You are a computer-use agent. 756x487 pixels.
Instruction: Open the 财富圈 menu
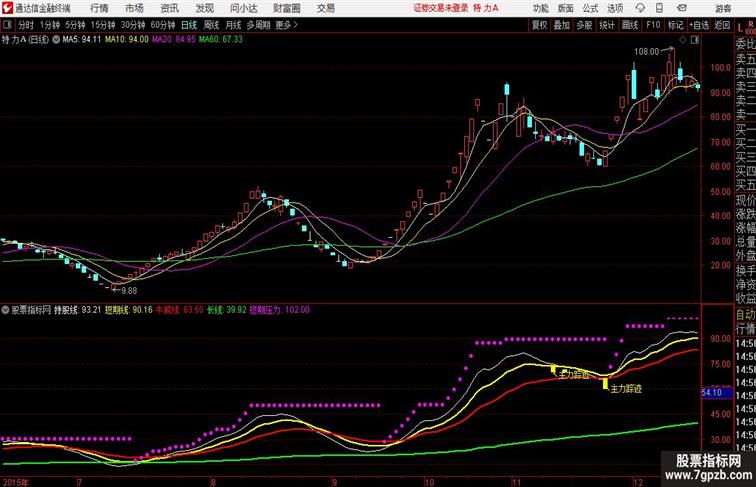[286, 8]
